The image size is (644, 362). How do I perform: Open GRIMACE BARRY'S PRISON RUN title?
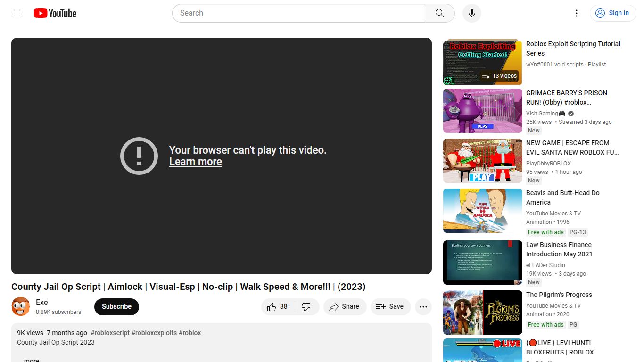(567, 98)
